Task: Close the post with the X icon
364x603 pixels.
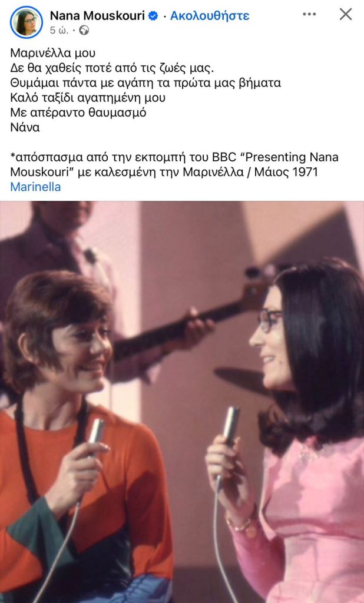Action: [346, 14]
